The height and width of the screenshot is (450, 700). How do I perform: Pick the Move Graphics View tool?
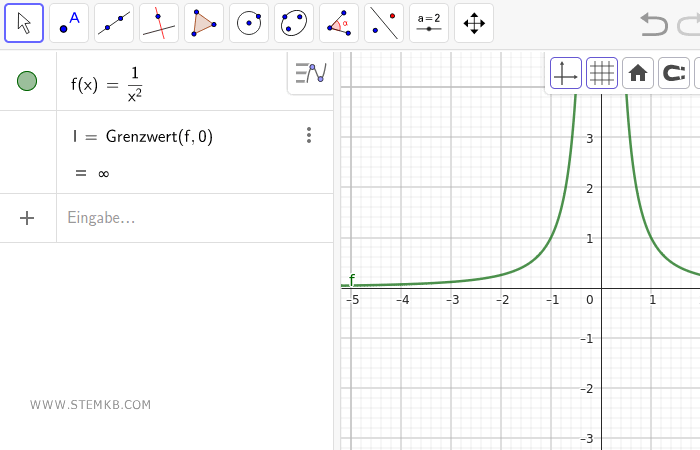coord(474,23)
